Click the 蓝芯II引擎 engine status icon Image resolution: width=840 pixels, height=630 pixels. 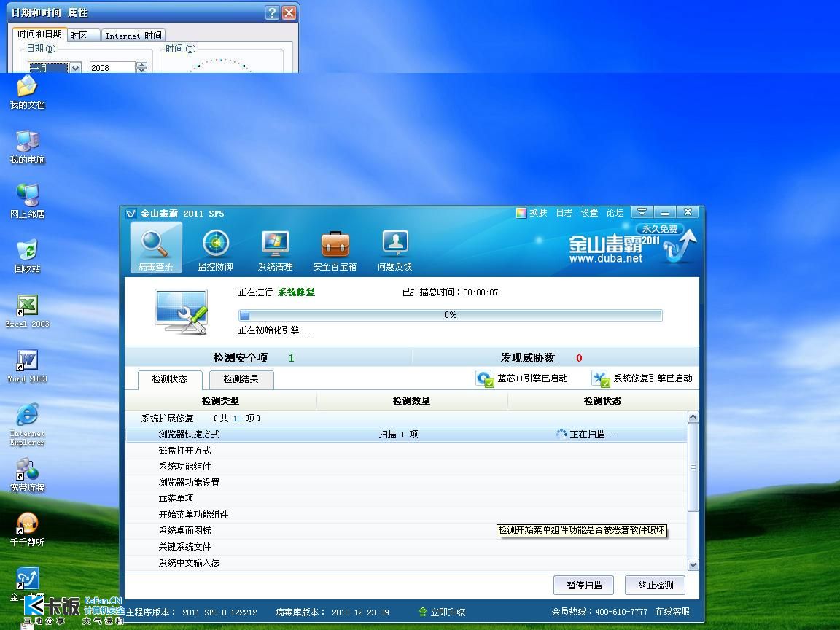[x=484, y=378]
